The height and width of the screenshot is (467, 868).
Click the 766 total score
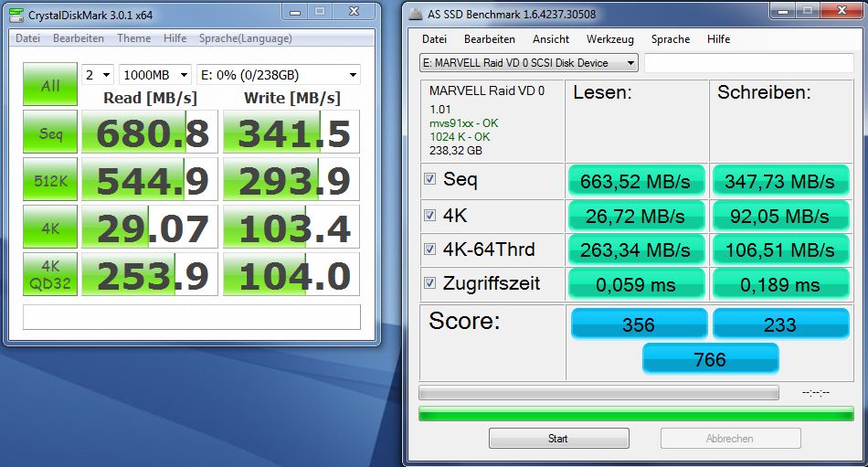tap(710, 359)
